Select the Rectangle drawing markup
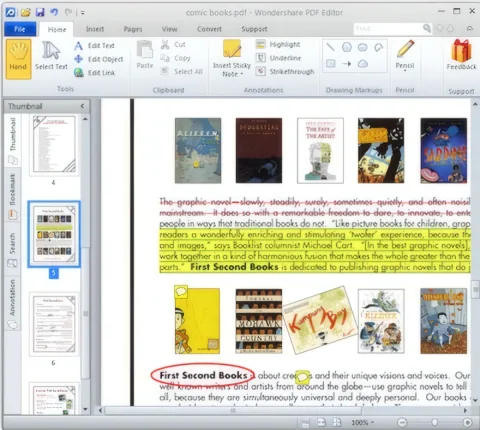The image size is (480, 430). [330, 63]
